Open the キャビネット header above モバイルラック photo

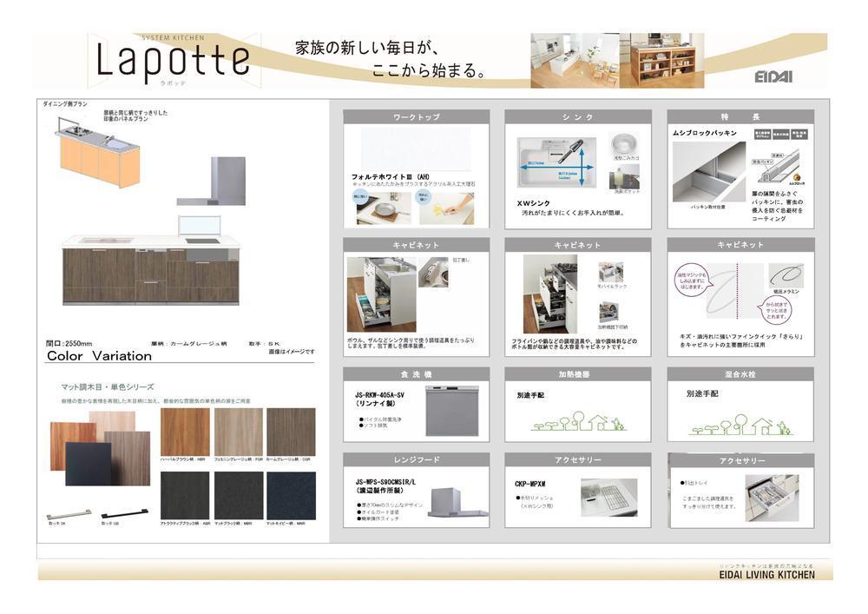point(578,245)
